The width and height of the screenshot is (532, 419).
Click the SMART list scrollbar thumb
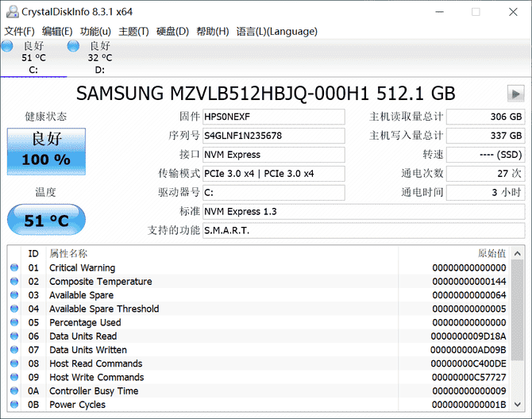[x=518, y=310]
